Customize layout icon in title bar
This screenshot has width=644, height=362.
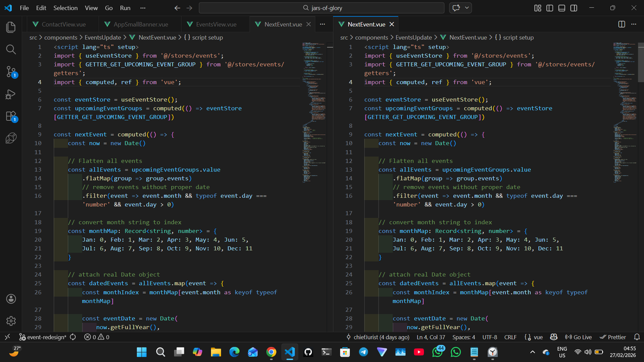538,8
